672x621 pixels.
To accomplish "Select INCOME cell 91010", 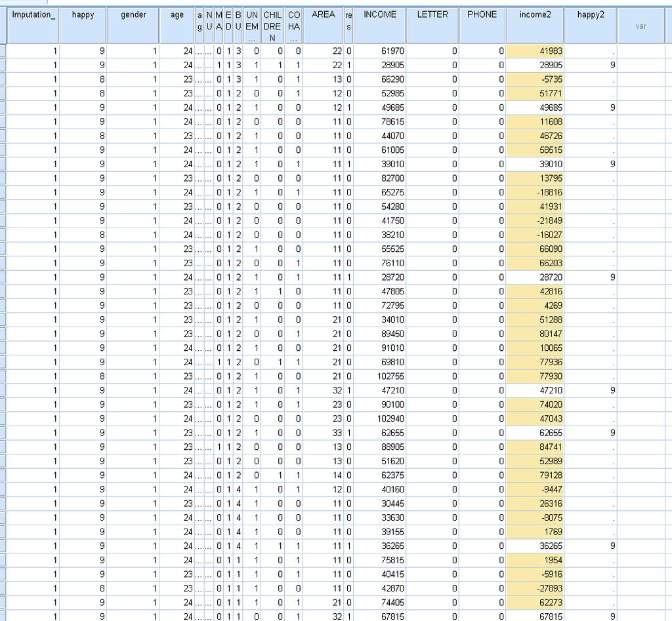I will tap(380, 348).
